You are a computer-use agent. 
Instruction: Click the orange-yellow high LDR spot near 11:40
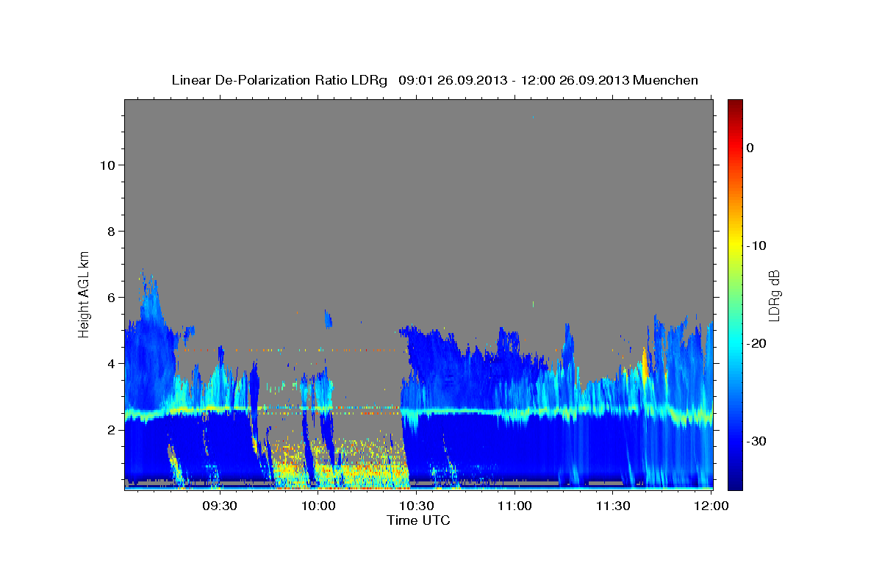tap(645, 364)
